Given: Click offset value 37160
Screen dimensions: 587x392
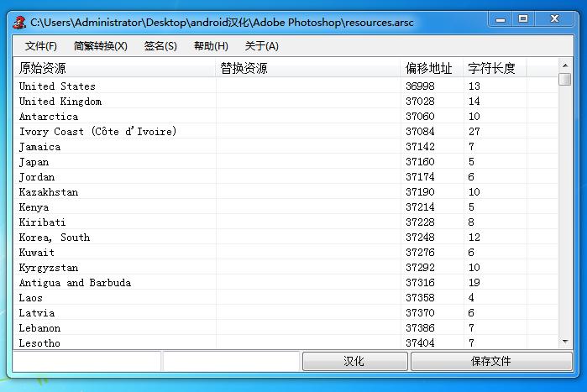Looking at the screenshot, I should pyautogui.click(x=420, y=162).
